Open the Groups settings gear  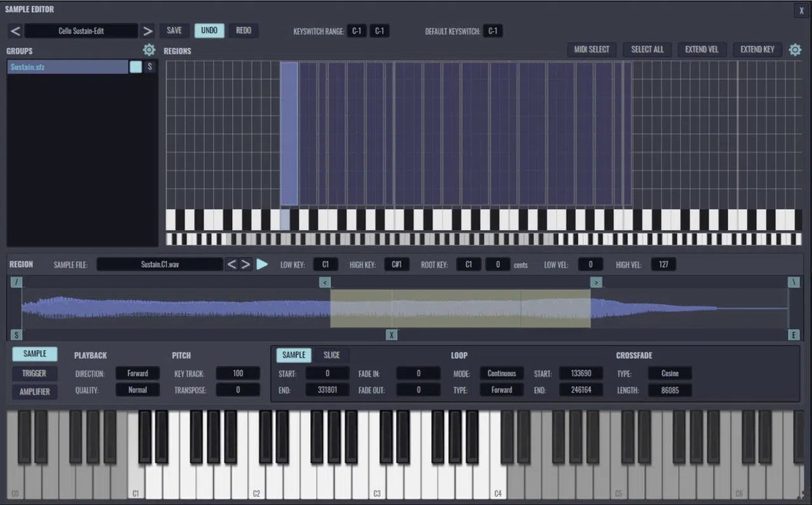149,49
